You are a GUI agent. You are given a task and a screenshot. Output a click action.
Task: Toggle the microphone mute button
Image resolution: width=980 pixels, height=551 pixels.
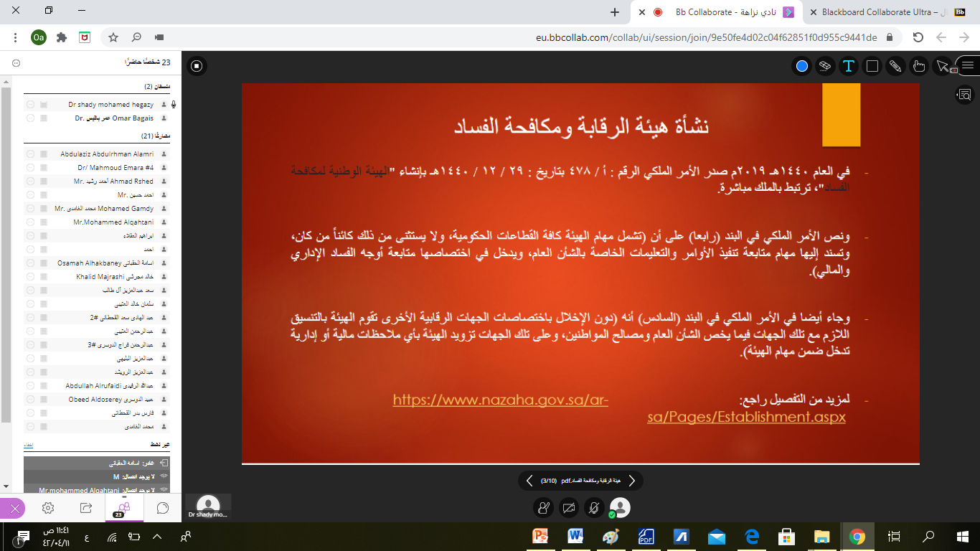point(593,508)
